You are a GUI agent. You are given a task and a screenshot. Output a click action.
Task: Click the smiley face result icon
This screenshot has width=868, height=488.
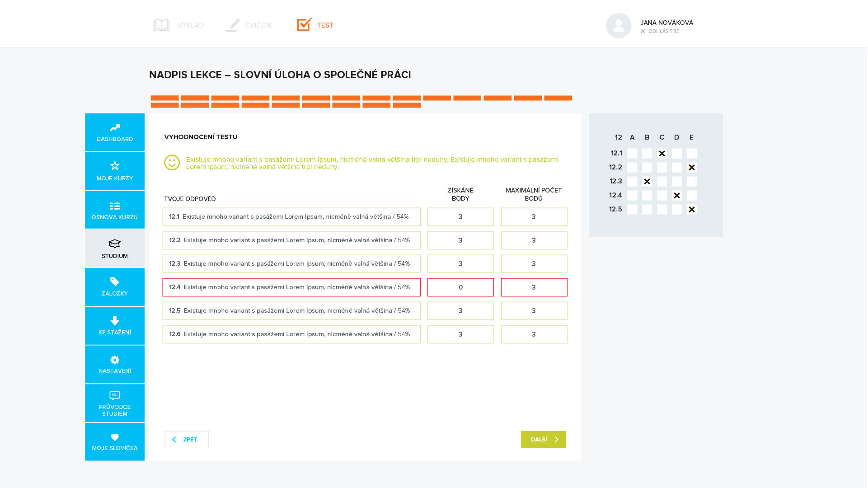click(x=172, y=163)
